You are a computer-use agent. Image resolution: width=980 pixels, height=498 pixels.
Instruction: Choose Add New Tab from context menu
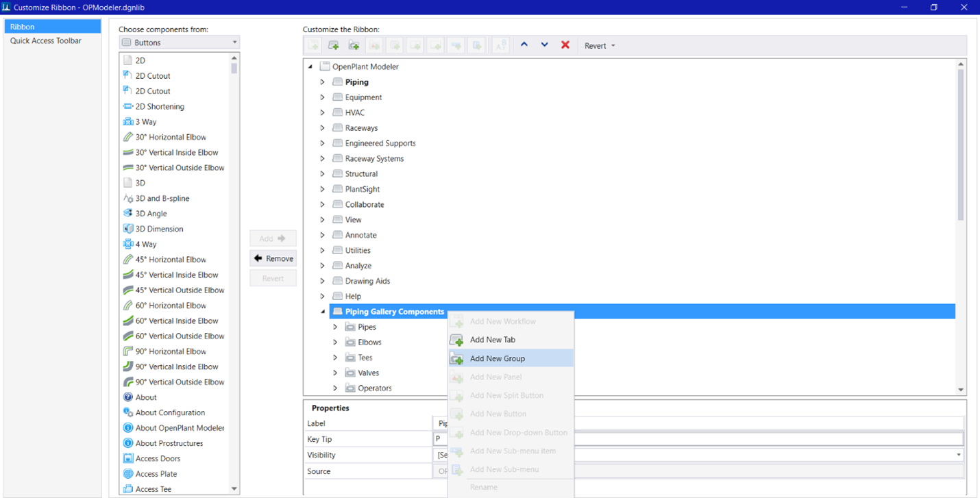pyautogui.click(x=511, y=340)
